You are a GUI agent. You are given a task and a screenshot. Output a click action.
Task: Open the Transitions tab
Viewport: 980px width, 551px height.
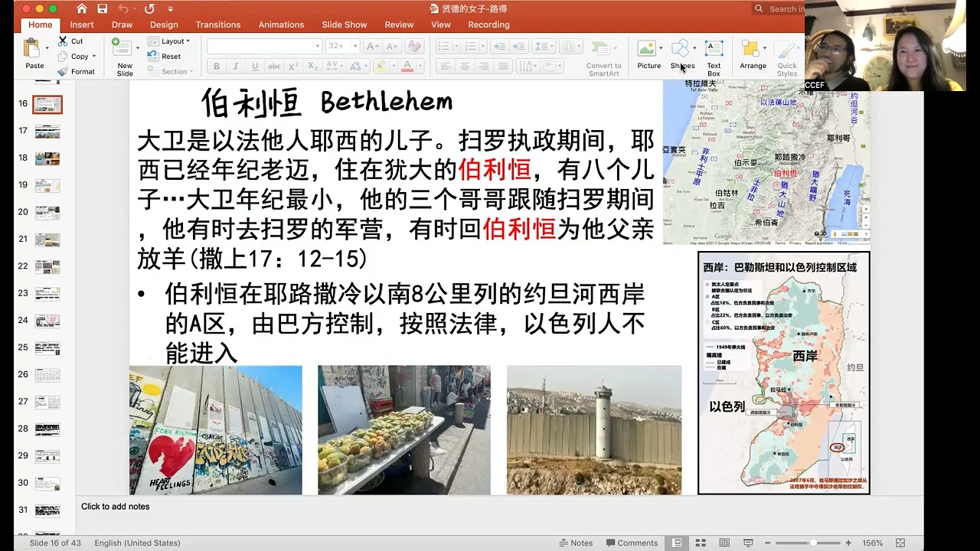[x=217, y=24]
